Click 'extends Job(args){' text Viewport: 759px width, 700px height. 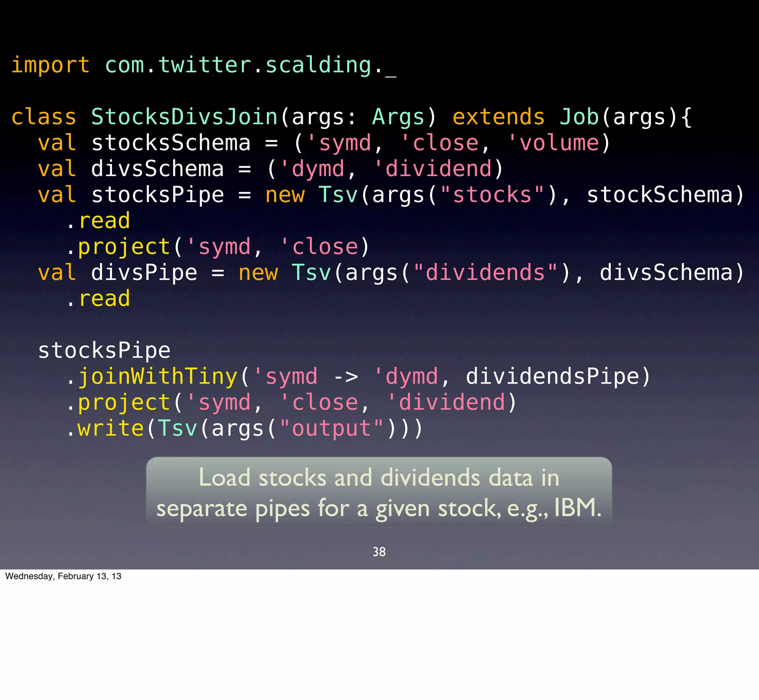[572, 117]
